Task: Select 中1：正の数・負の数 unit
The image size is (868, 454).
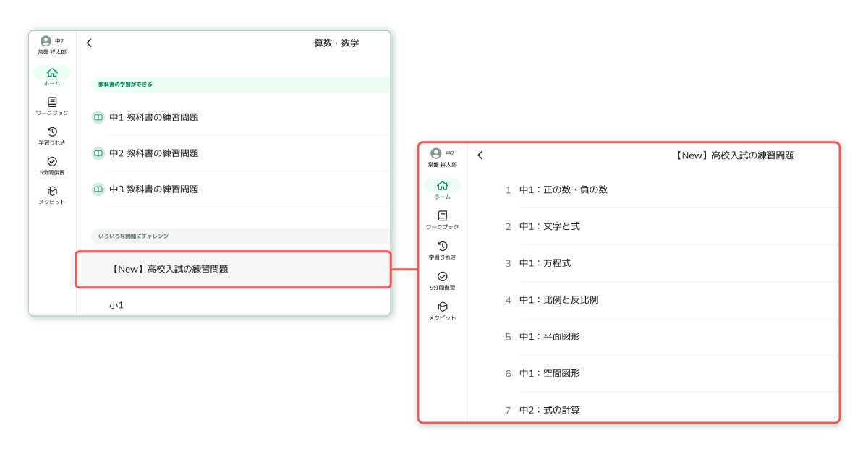Action: (563, 189)
